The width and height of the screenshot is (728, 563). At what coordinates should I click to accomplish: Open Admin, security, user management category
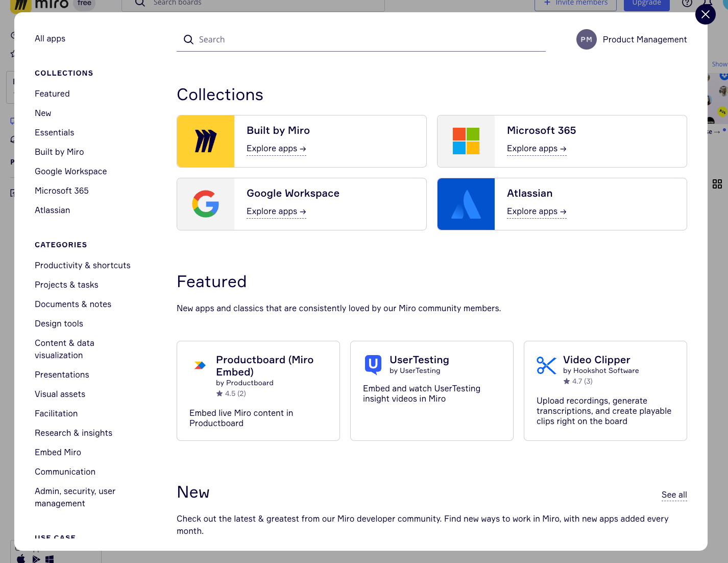coord(75,497)
